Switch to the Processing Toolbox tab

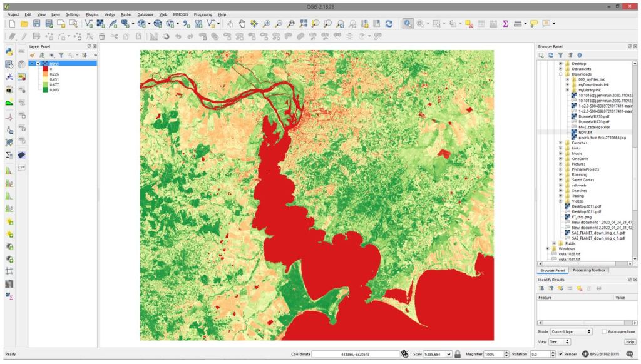[588, 270]
